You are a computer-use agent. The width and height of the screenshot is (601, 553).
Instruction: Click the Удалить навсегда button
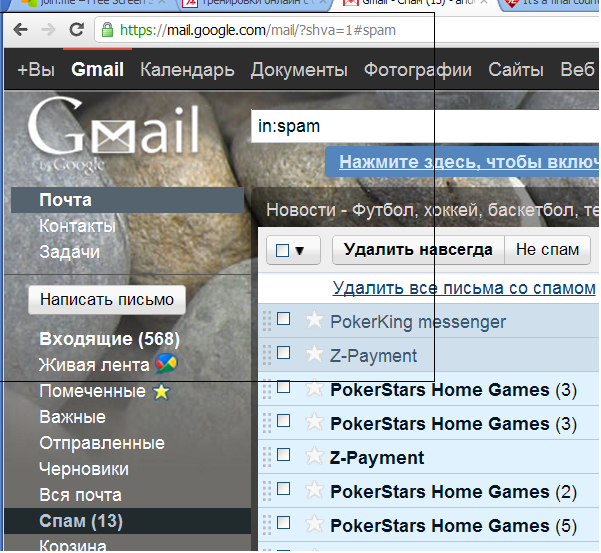(418, 250)
